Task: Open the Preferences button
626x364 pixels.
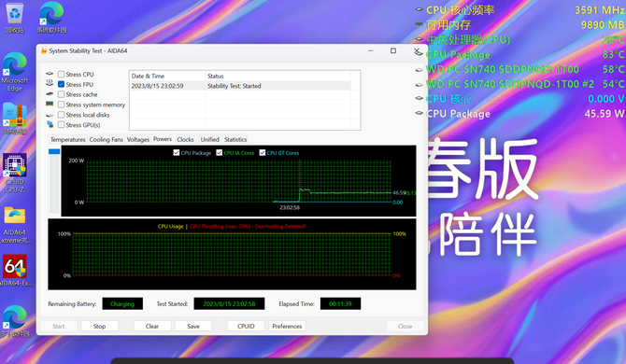Action: coord(287,326)
